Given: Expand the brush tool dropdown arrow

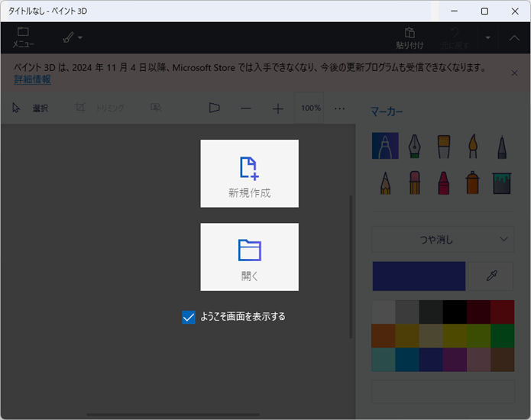Looking at the screenshot, I should click(80, 37).
